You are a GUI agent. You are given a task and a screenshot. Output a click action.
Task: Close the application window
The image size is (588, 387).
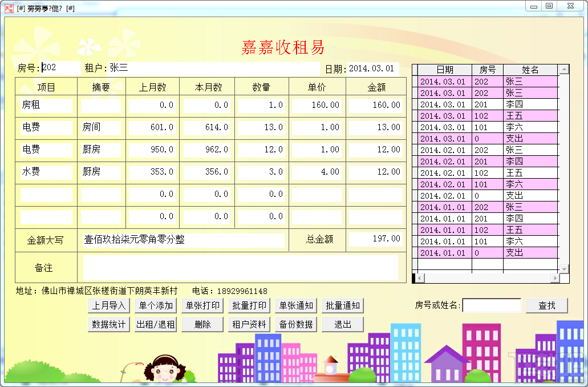[571, 6]
